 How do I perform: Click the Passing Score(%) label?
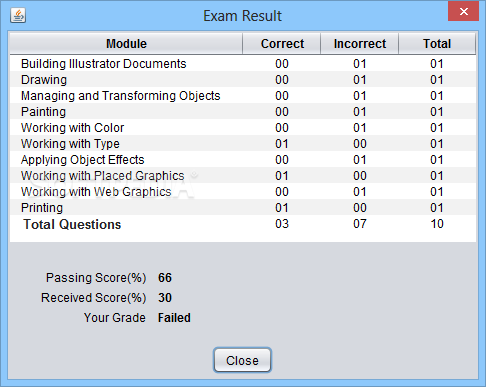pyautogui.click(x=96, y=278)
